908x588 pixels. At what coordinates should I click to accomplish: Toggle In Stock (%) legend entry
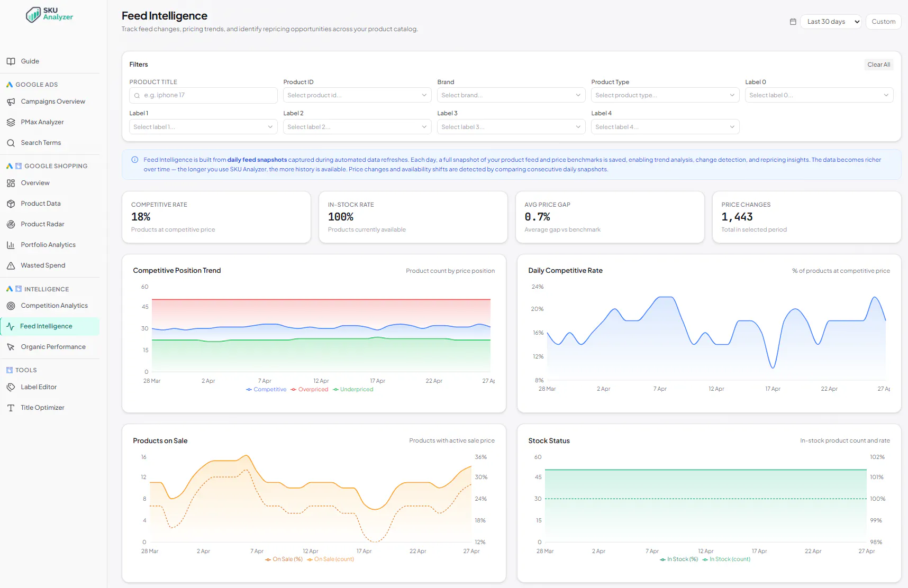coord(679,559)
